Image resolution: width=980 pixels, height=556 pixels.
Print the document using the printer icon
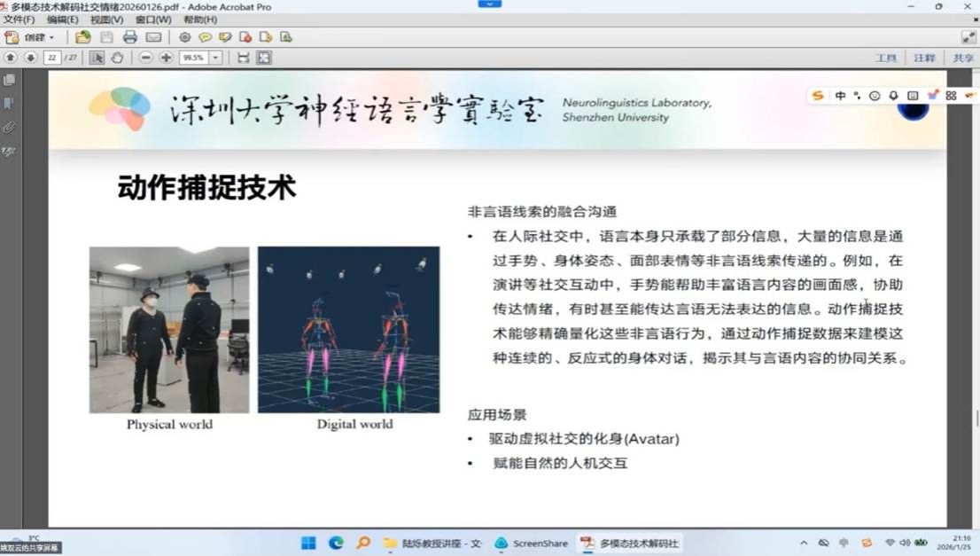[x=130, y=37]
